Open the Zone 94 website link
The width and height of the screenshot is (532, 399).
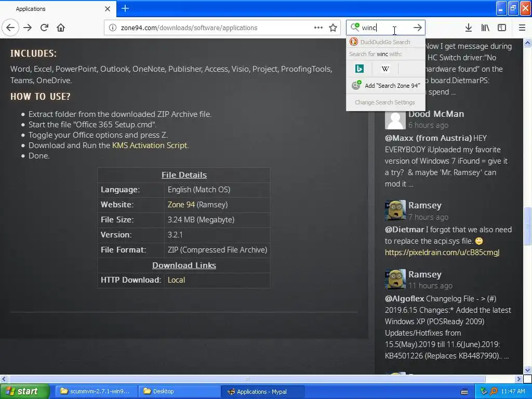pyautogui.click(x=181, y=205)
